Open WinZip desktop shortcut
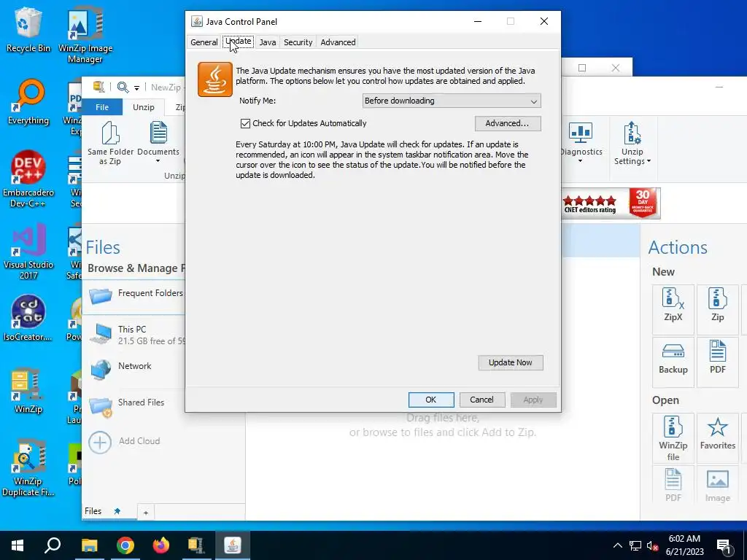Image resolution: width=747 pixels, height=560 pixels. pyautogui.click(x=28, y=391)
